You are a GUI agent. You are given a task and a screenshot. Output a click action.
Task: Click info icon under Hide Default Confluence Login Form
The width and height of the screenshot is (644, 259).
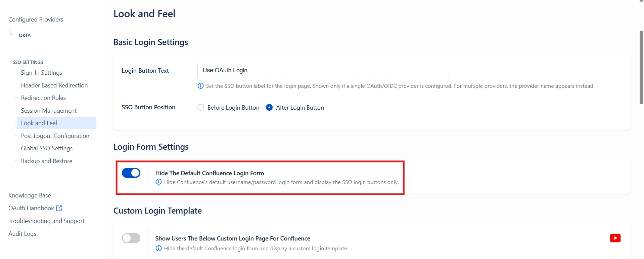coord(159,182)
